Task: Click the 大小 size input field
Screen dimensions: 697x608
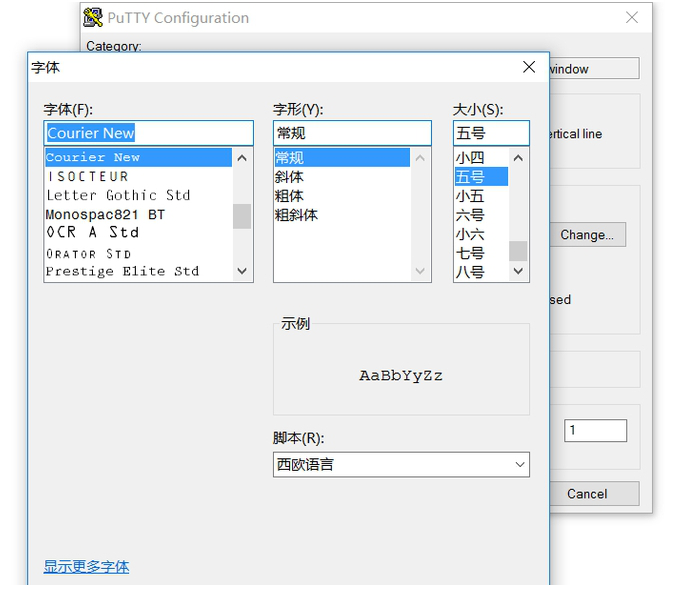Action: (491, 133)
